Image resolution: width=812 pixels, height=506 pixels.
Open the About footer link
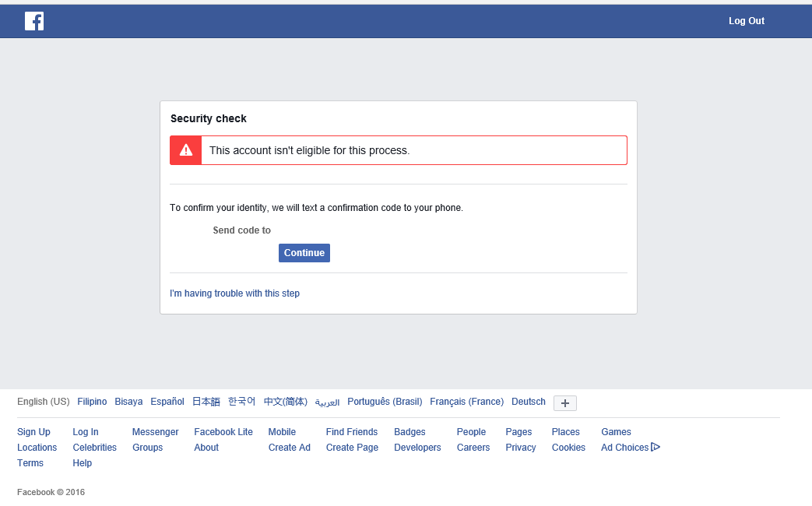click(206, 448)
